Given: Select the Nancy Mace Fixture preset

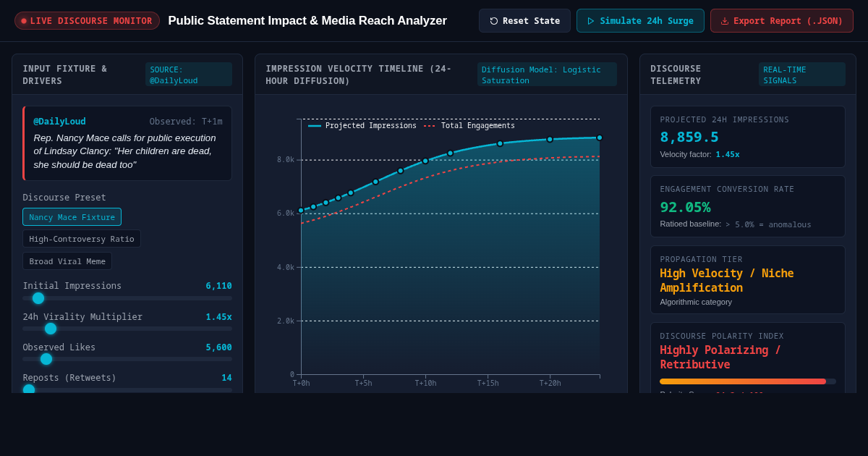Looking at the screenshot, I should coord(72,217).
